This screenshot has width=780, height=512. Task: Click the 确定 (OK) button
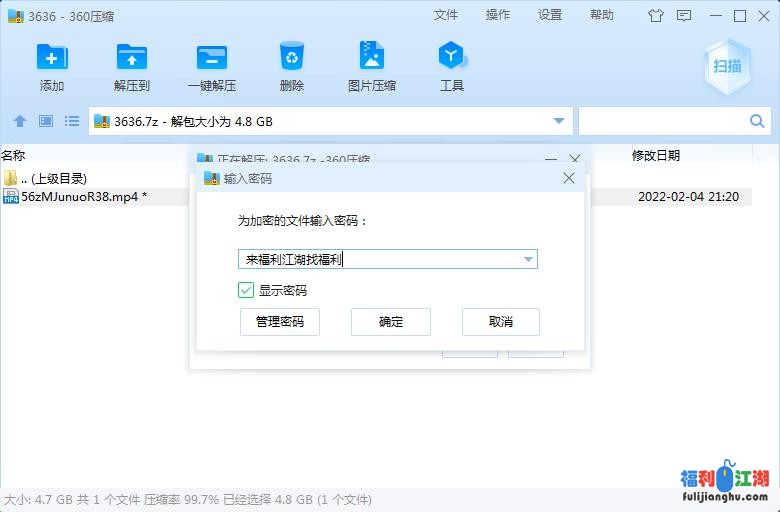pyautogui.click(x=391, y=322)
